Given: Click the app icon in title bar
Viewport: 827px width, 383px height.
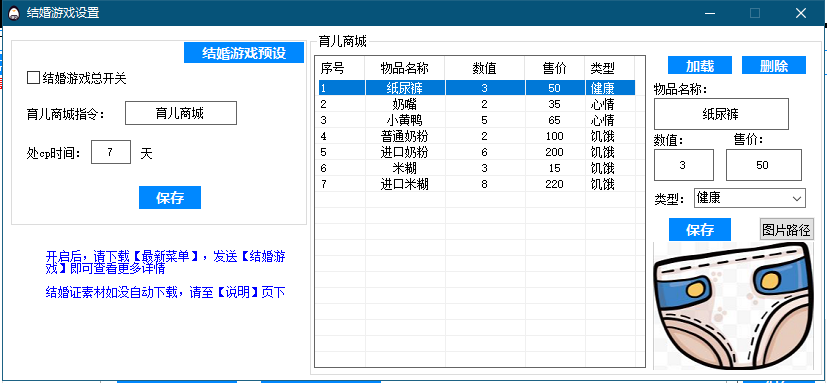Looking at the screenshot, I should pyautogui.click(x=14, y=13).
